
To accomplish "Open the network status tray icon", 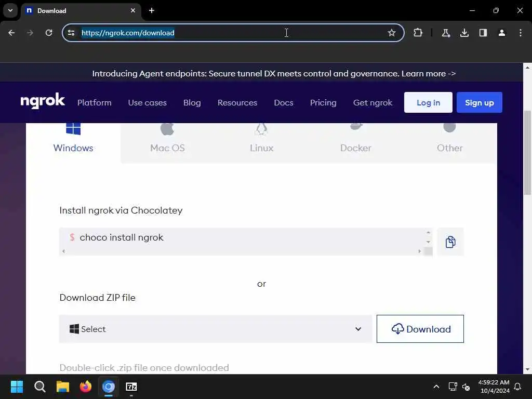I will [x=453, y=387].
